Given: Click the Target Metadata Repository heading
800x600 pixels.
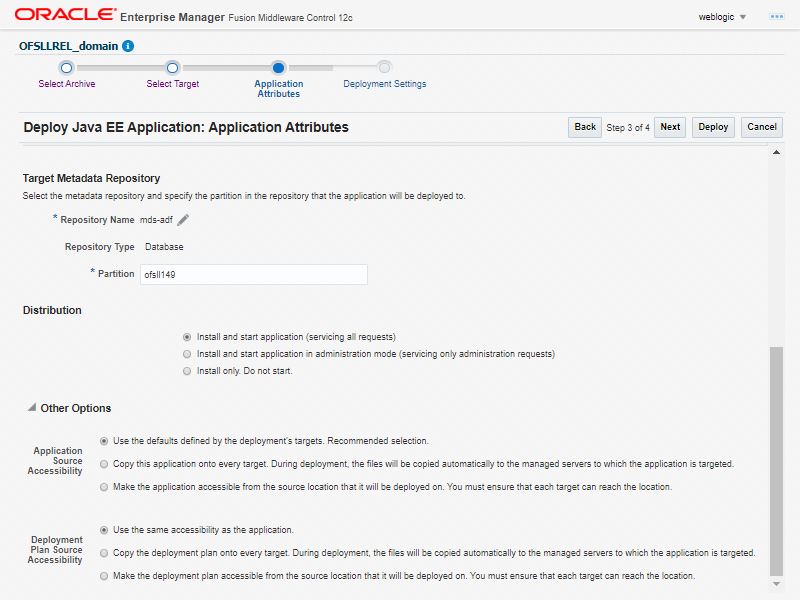Looking at the screenshot, I should click(91, 178).
